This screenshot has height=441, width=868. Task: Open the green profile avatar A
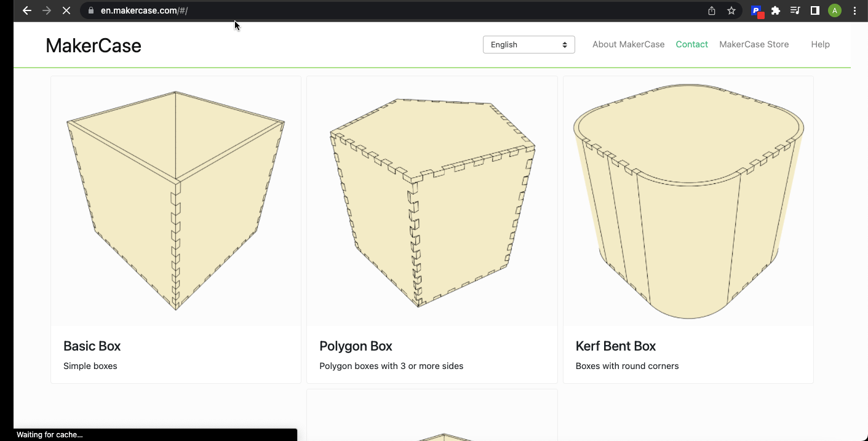pos(834,10)
